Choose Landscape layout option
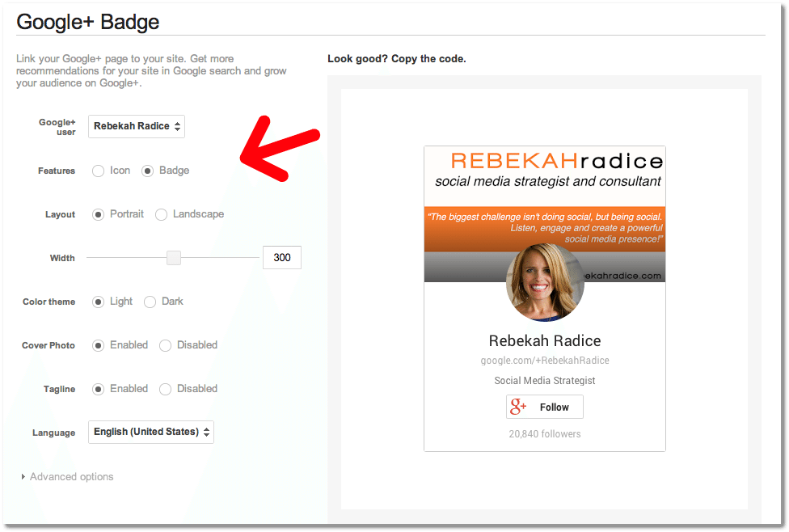The height and width of the screenshot is (532, 789). pyautogui.click(x=161, y=215)
